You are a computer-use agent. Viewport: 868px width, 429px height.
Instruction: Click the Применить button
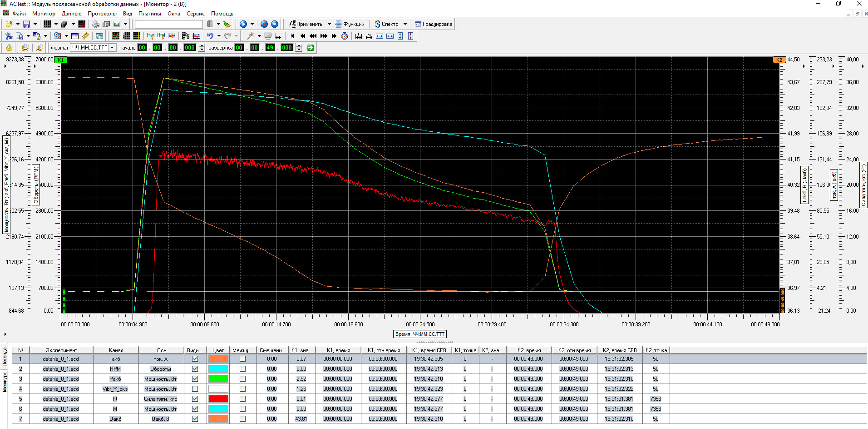click(306, 24)
